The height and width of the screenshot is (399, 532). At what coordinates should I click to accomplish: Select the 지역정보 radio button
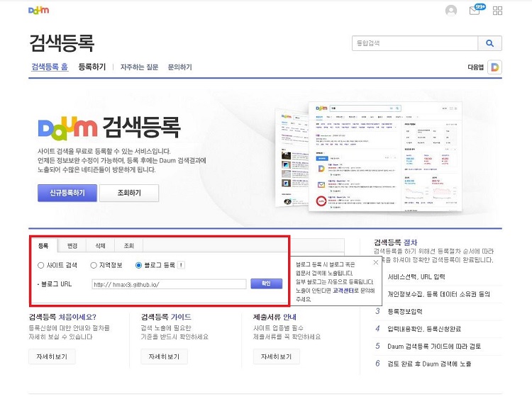[94, 265]
